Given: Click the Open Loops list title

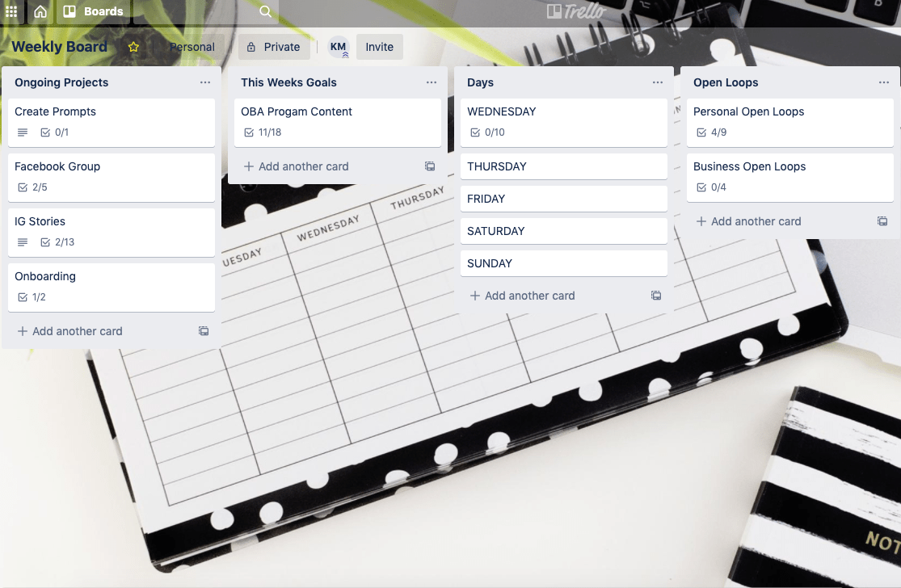Looking at the screenshot, I should coord(726,82).
